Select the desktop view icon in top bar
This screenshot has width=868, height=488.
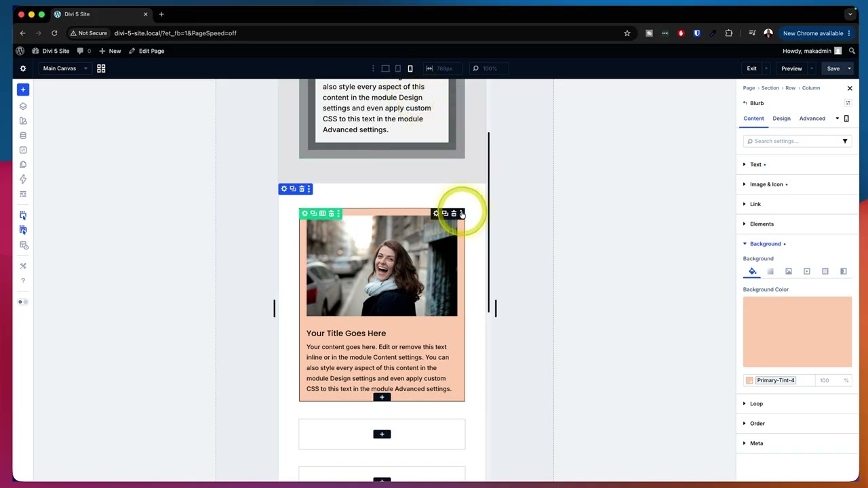pyautogui.click(x=385, y=68)
